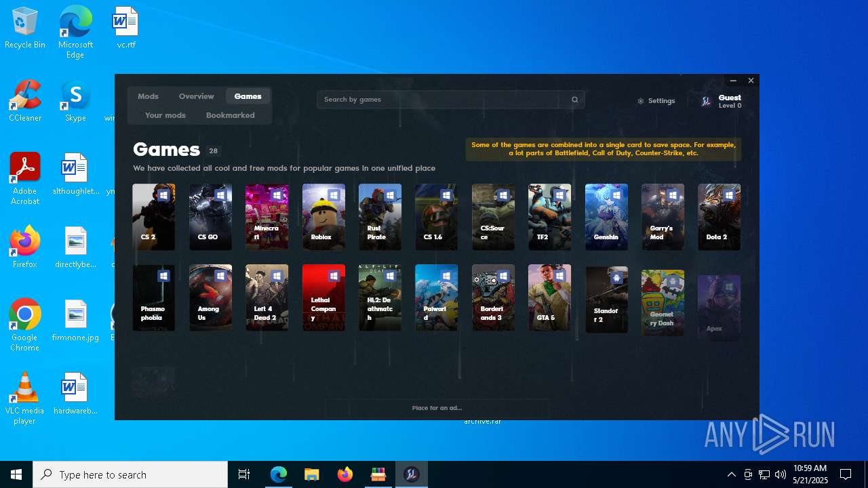Open the firmnone.jpg desktop file
The width and height of the screenshot is (868, 488).
[75, 321]
